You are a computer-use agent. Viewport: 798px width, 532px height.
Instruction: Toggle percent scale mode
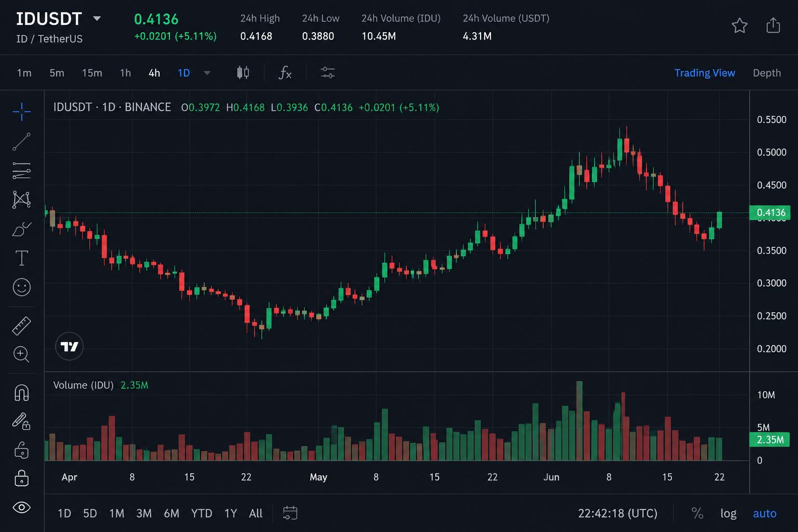coord(697,513)
